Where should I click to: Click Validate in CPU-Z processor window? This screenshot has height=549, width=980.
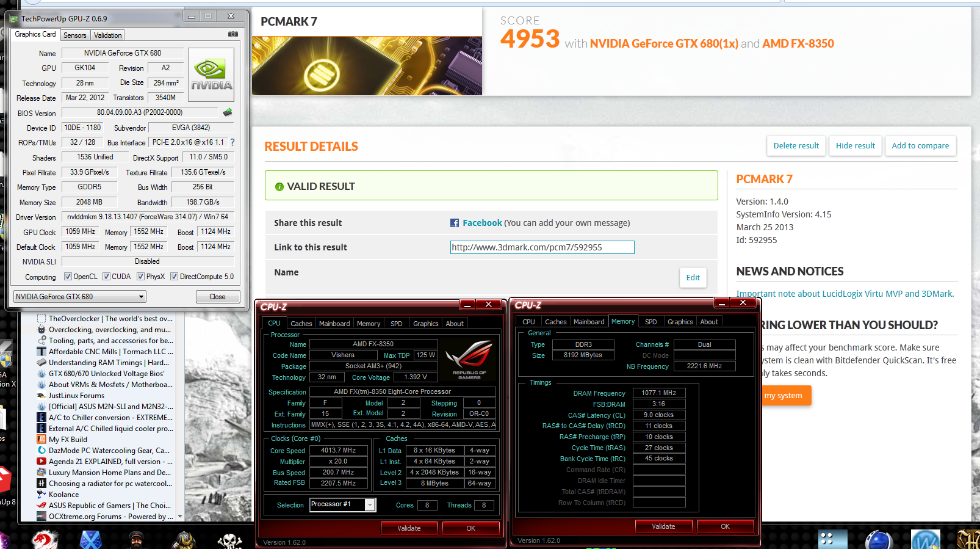[409, 528]
